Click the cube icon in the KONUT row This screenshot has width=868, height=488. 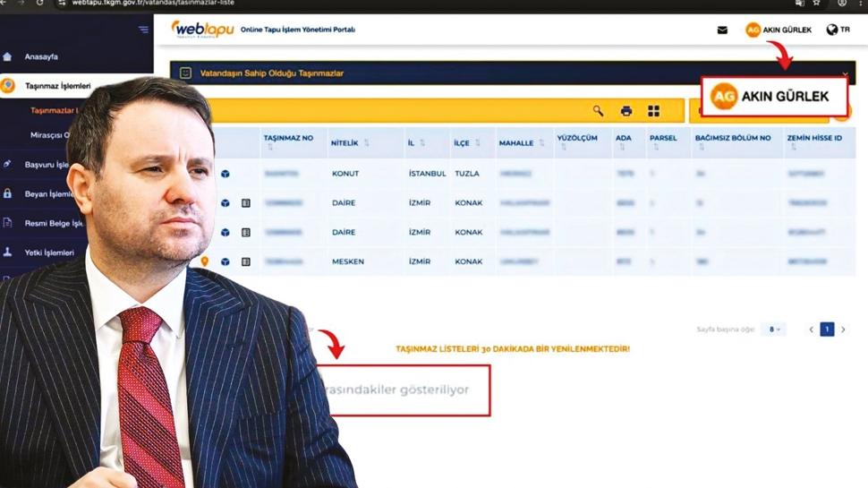coord(226,174)
